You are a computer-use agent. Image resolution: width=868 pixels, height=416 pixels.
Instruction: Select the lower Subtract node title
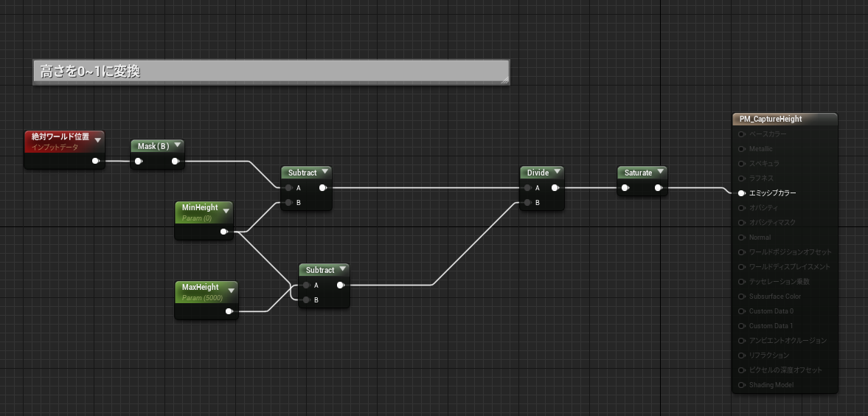(x=320, y=270)
